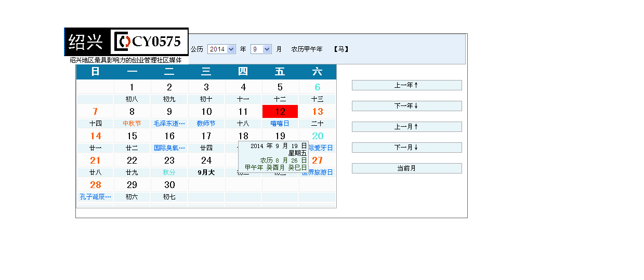Image resolution: width=644 pixels, height=280 pixels.
Task: Select date 4 on the calendar
Action: pos(243,87)
